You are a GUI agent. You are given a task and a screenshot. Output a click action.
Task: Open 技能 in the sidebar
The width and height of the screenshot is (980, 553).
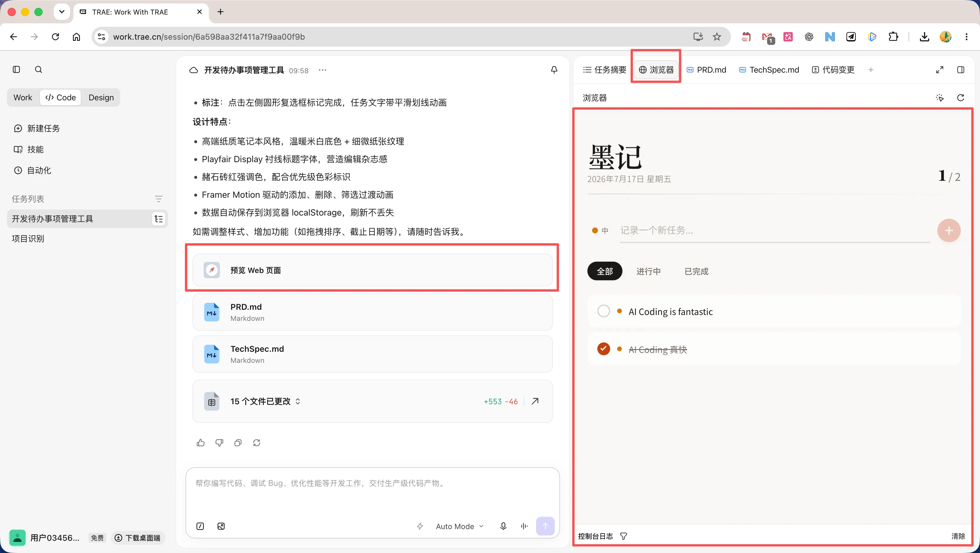coord(29,149)
